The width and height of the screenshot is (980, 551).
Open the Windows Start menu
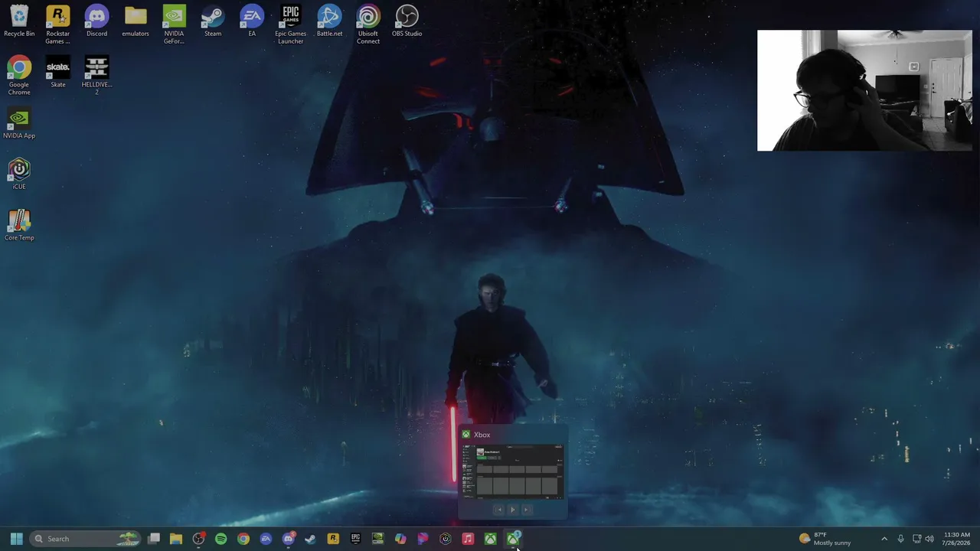(16, 539)
